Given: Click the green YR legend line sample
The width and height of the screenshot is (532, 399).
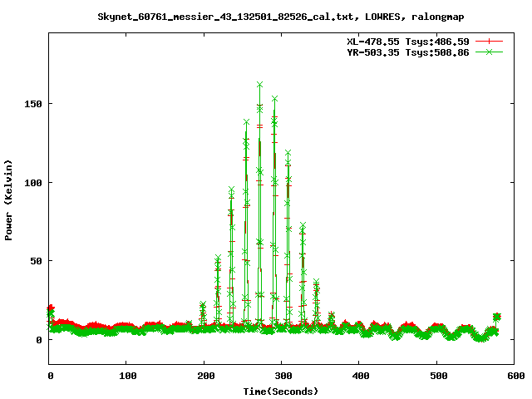Looking at the screenshot, I should (489, 52).
